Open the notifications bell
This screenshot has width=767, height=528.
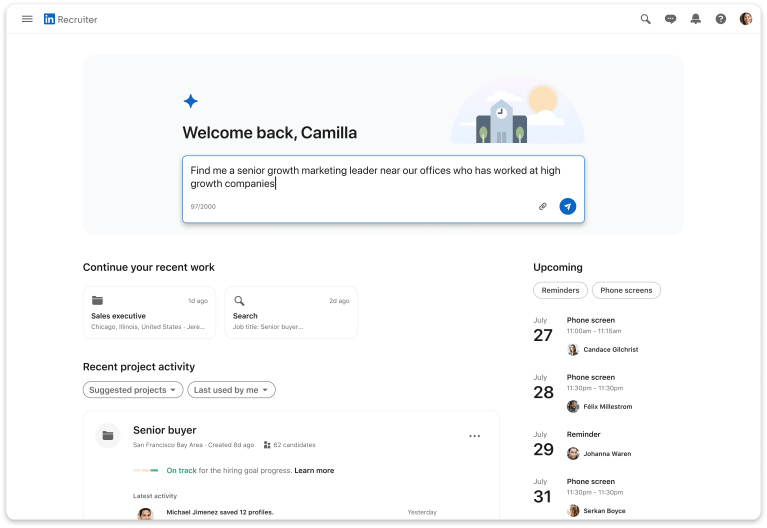tap(696, 19)
